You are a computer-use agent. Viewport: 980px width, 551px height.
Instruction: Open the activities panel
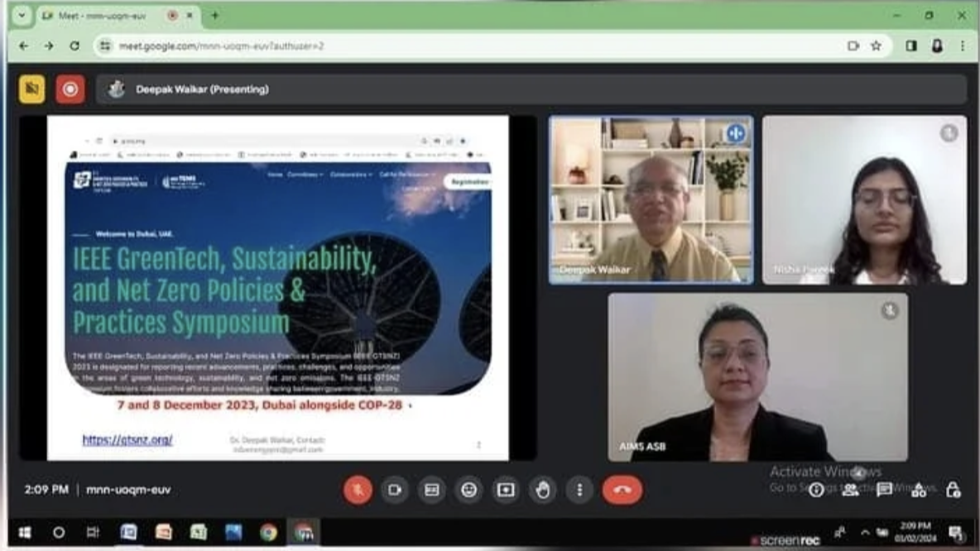pyautogui.click(x=918, y=491)
